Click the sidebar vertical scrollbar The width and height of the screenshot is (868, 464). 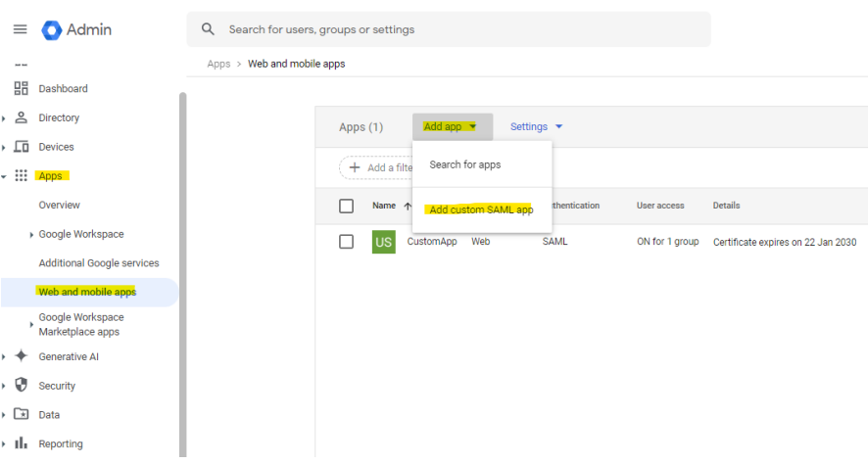click(x=182, y=274)
